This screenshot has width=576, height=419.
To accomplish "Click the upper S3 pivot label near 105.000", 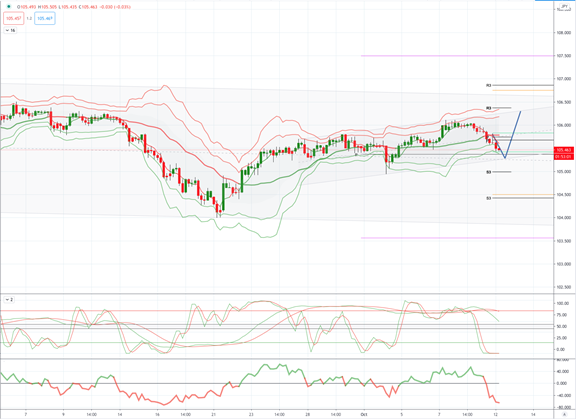I will click(489, 172).
